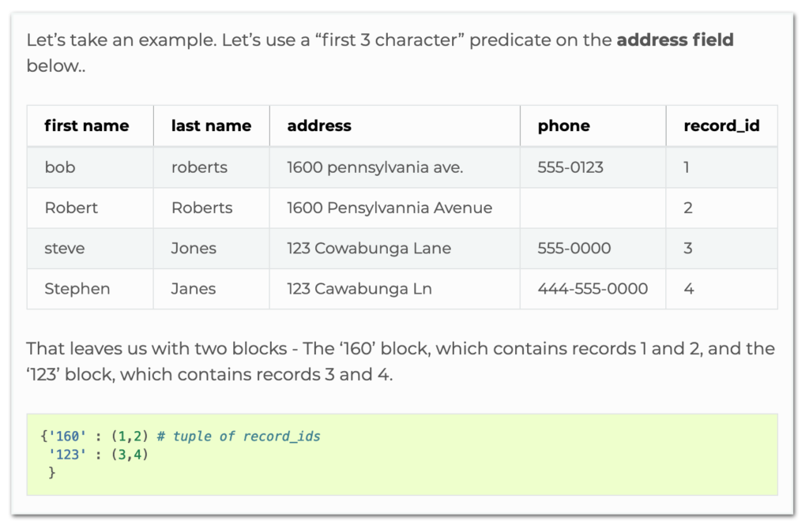Select the "555-0000" phone cell
The image size is (809, 532).
tap(574, 248)
